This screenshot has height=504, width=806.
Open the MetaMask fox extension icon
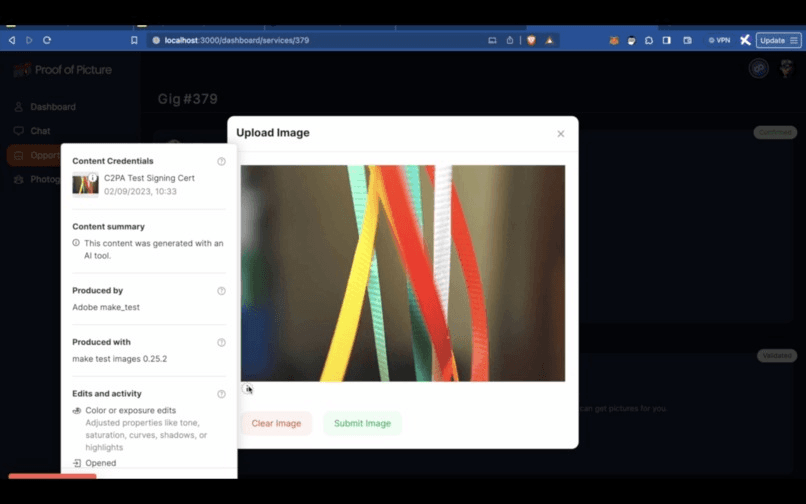pos(614,40)
